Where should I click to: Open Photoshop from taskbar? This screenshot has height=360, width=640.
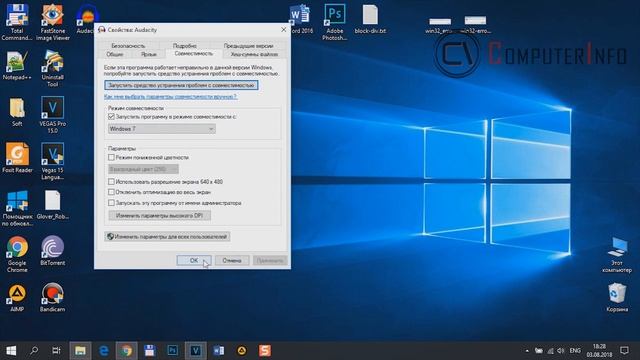(x=173, y=351)
